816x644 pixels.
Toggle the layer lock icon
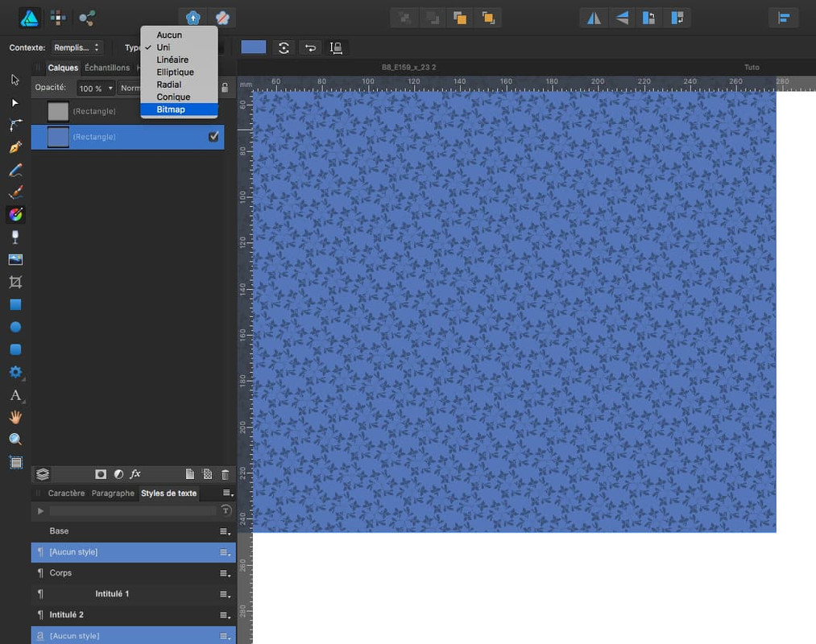(225, 88)
